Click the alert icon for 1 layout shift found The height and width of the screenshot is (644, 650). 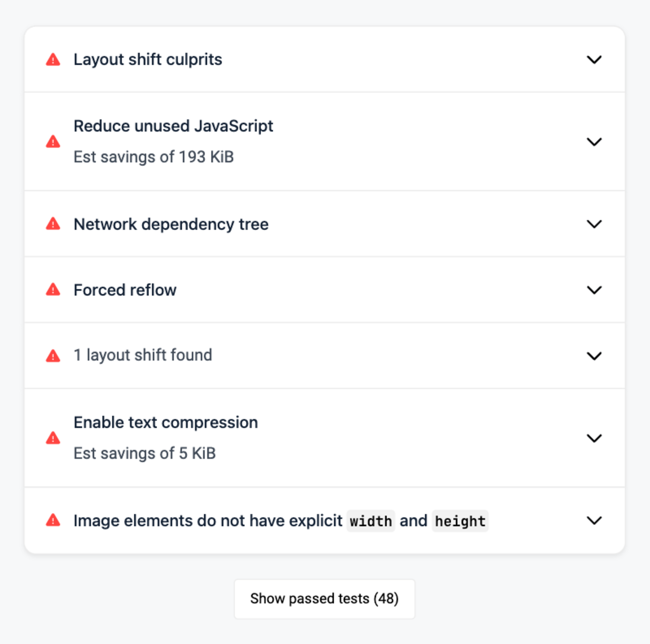click(53, 356)
